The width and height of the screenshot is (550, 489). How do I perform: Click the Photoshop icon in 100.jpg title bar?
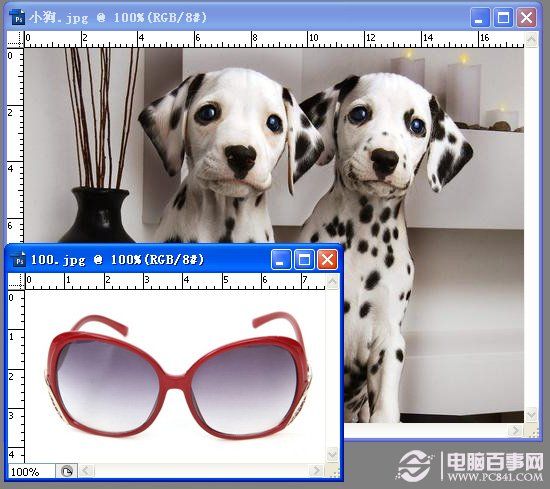coord(18,260)
